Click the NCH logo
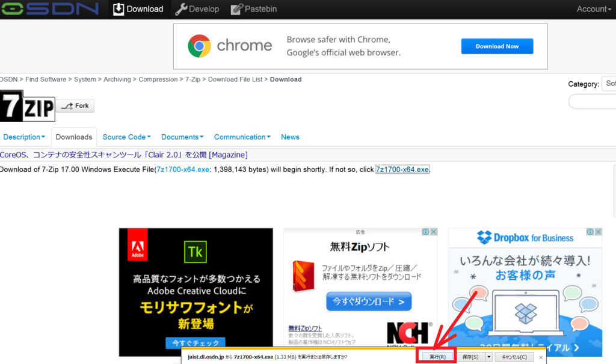This screenshot has width=616, height=364. click(409, 333)
